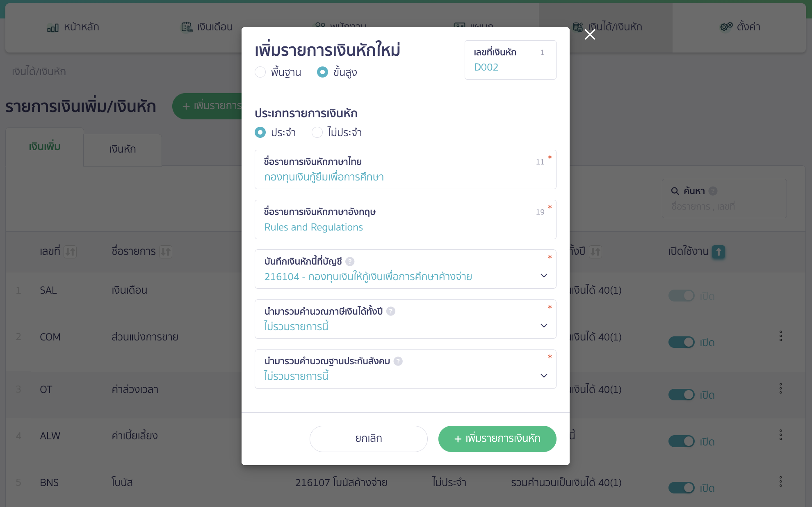The width and height of the screenshot is (812, 507).
Task: Select the หน้าหลัก home icon
Action: coord(52,27)
